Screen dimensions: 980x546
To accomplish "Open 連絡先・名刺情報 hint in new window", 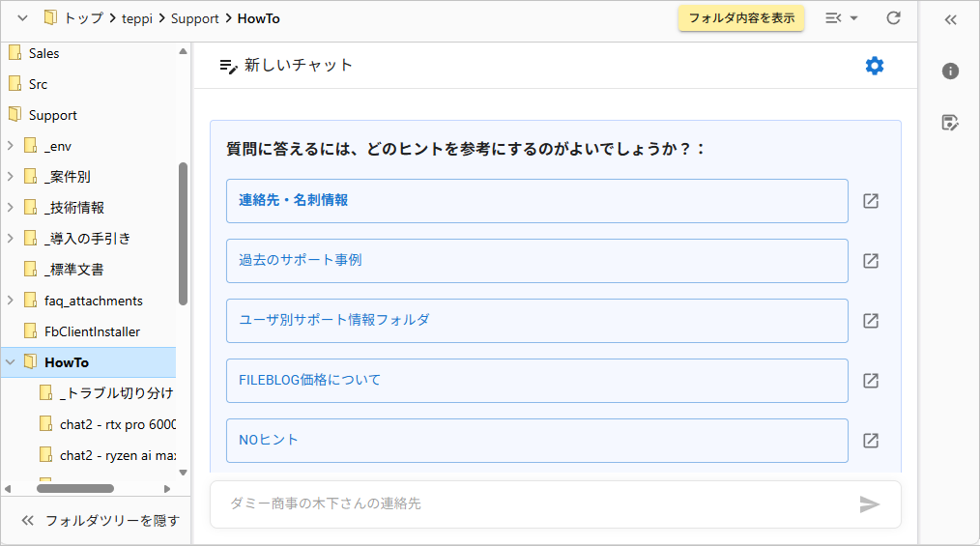I will tap(870, 201).
